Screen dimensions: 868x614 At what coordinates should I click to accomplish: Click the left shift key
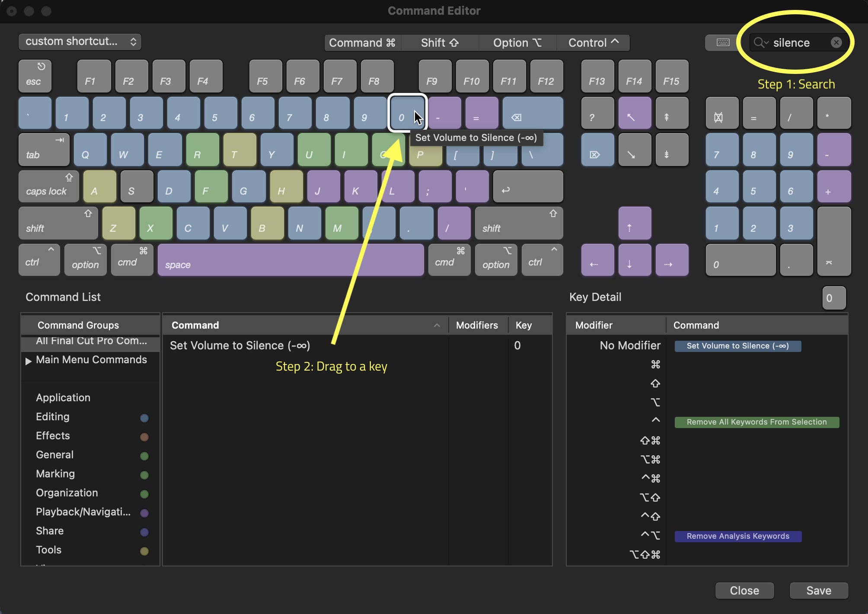click(58, 223)
